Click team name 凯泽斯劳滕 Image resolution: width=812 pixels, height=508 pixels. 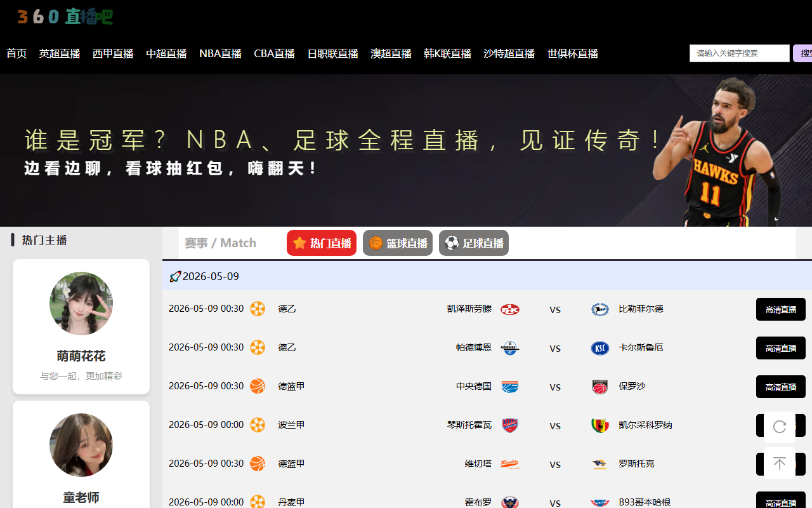(x=469, y=309)
